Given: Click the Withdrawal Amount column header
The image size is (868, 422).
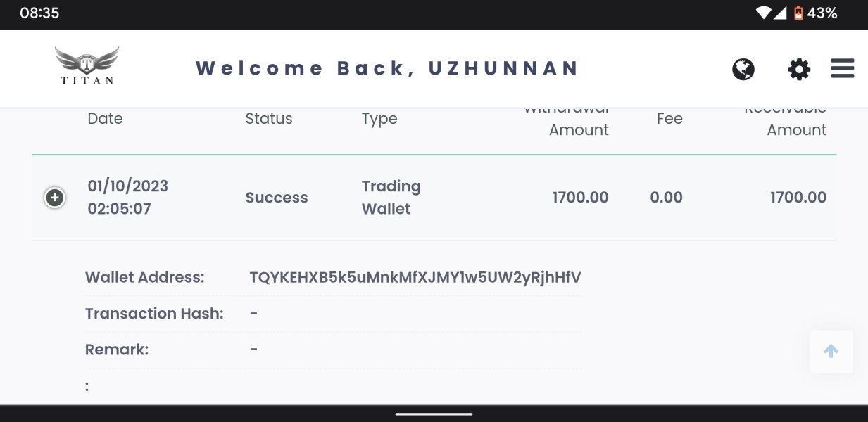Looking at the screenshot, I should pos(566,120).
